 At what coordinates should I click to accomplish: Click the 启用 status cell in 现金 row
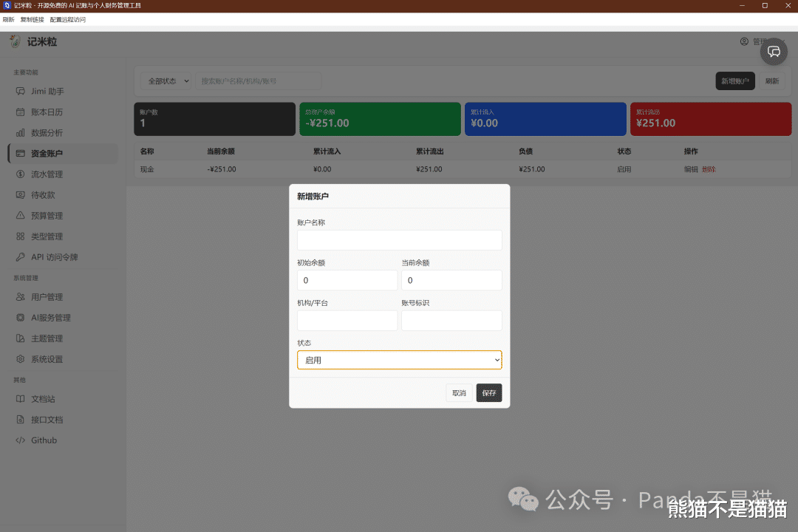624,169
